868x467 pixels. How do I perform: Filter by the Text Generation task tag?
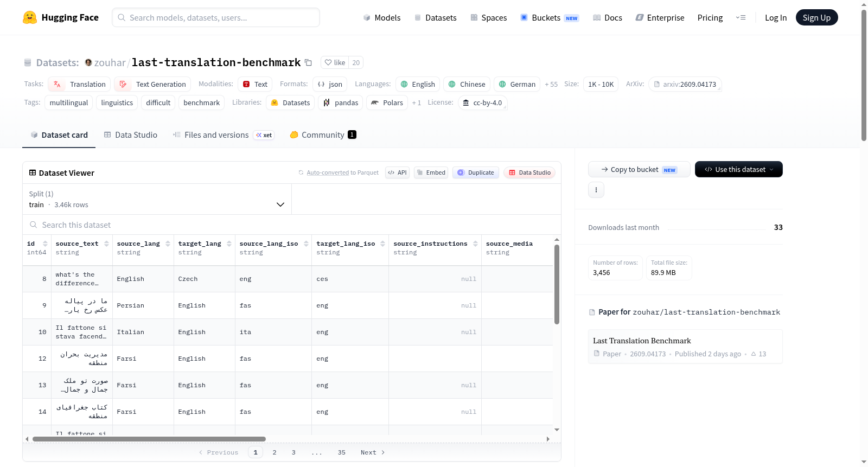[x=152, y=84]
